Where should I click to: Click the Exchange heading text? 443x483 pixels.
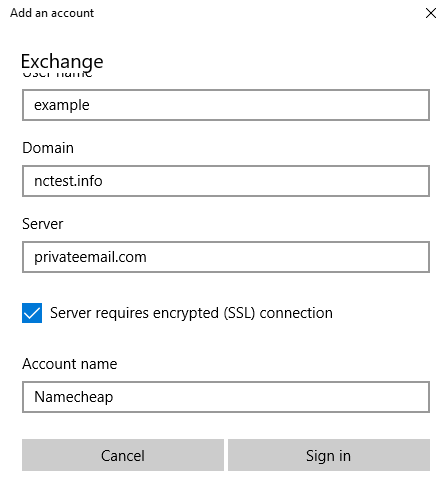pos(62,62)
